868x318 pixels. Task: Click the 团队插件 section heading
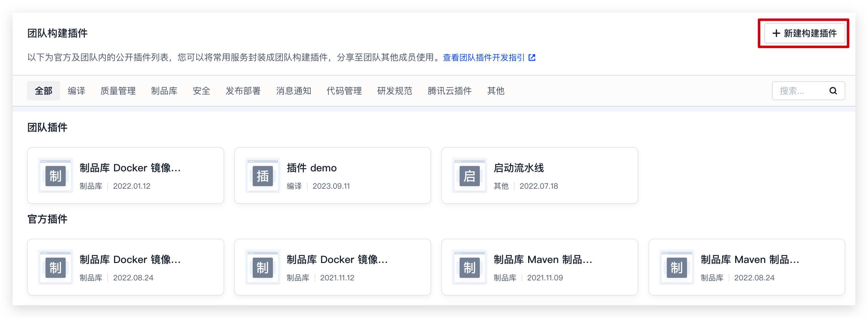tap(47, 127)
